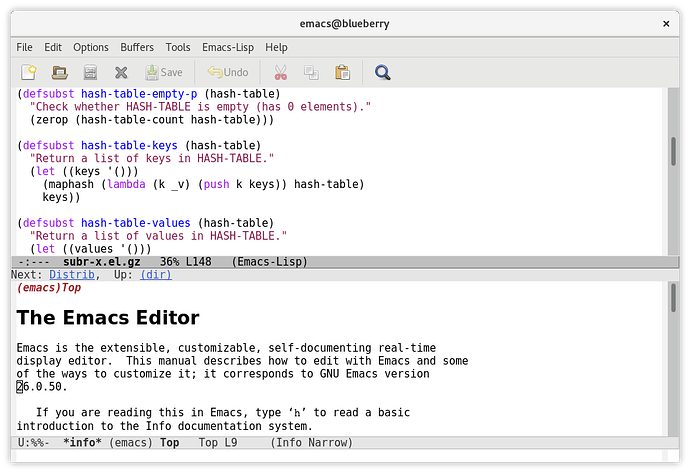Copy selection with the copy icon
Image resolution: width=690 pixels, height=472 pixels.
(311, 72)
